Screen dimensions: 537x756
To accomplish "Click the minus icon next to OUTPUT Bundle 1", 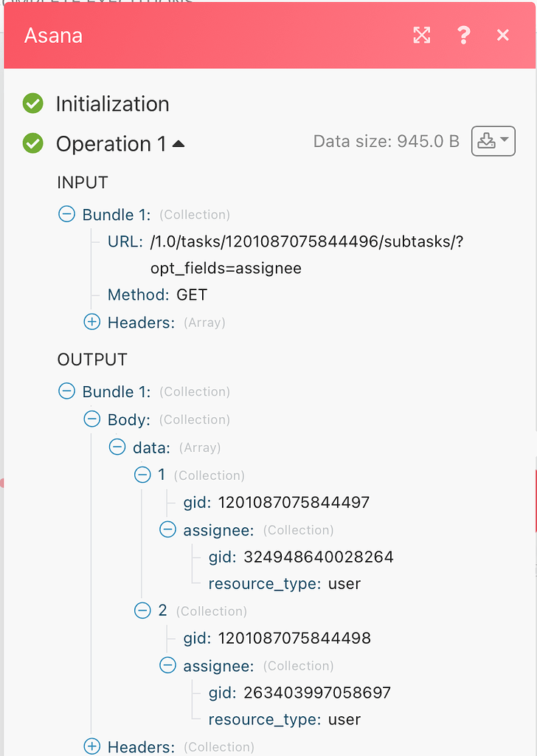I will [66, 391].
